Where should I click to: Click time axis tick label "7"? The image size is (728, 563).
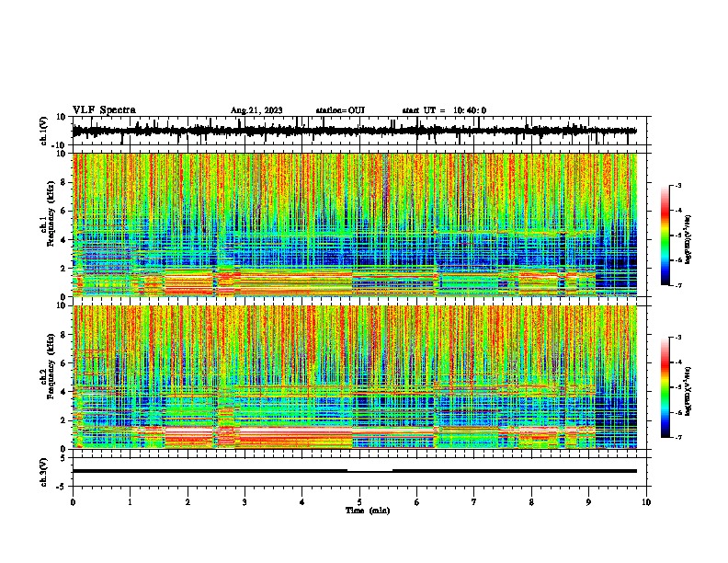[474, 502]
